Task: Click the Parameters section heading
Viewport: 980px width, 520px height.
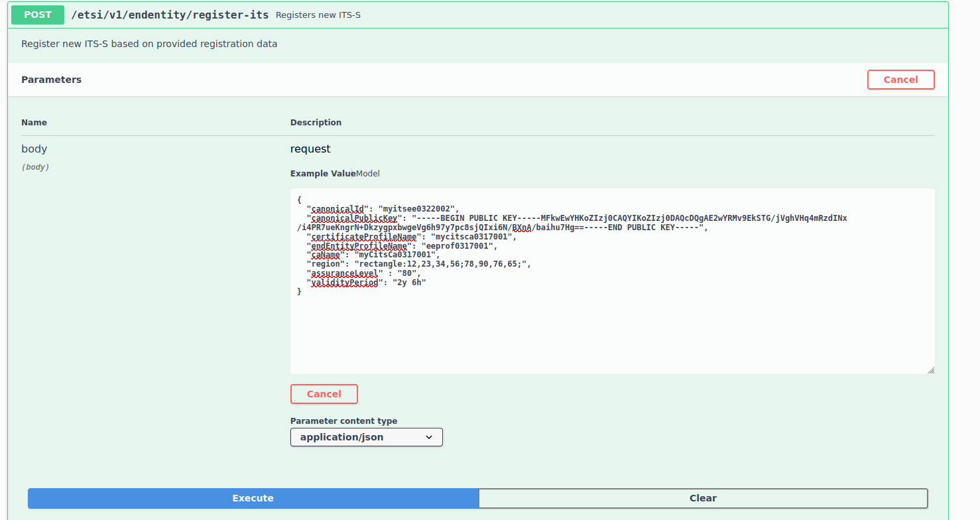Action: 51,79
